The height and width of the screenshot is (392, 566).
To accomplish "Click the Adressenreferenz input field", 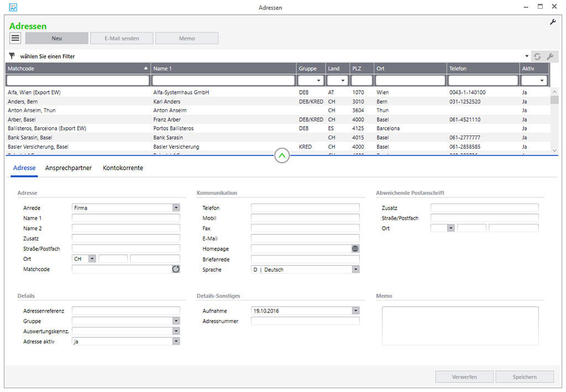I will click(125, 310).
